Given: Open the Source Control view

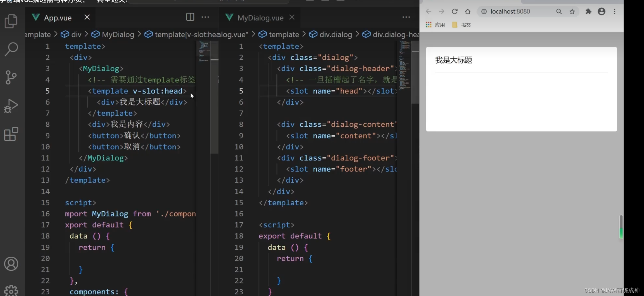Looking at the screenshot, I should (11, 77).
